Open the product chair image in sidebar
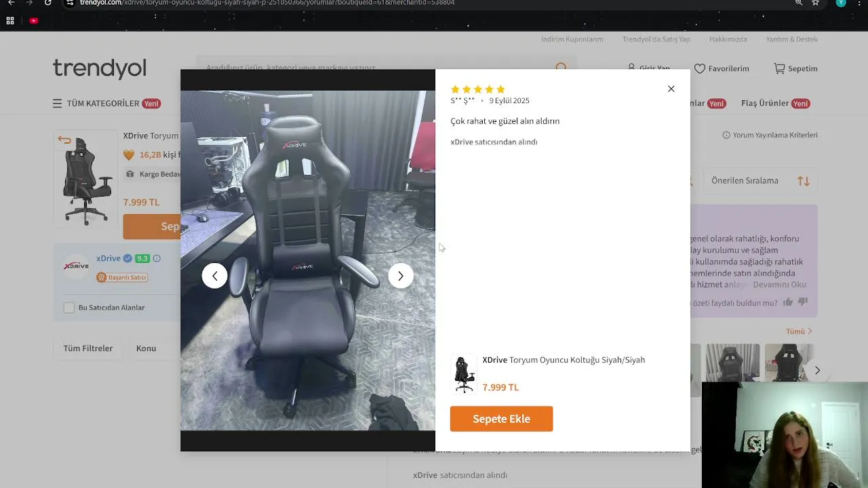The height and width of the screenshot is (488, 868). coord(85,178)
